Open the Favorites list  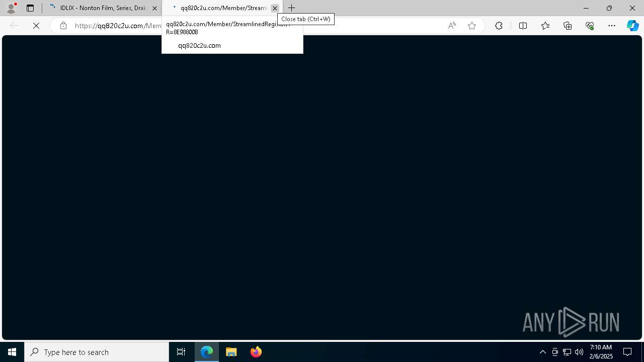coord(545,26)
